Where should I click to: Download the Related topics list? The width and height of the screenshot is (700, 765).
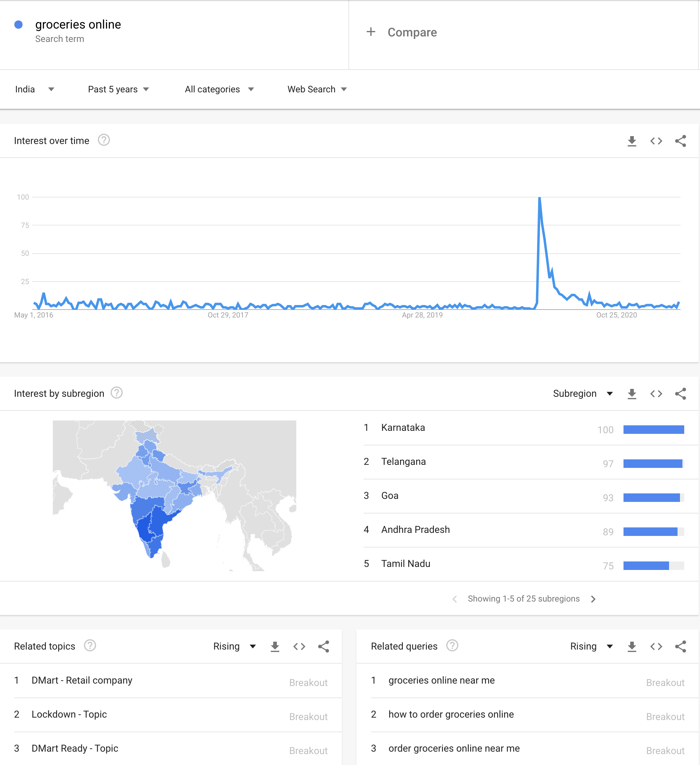point(275,647)
